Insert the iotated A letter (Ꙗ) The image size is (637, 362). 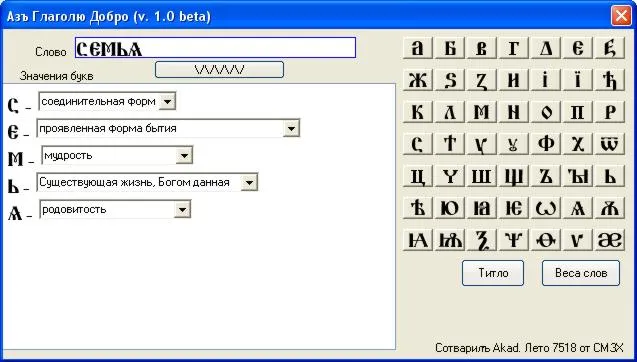482,208
